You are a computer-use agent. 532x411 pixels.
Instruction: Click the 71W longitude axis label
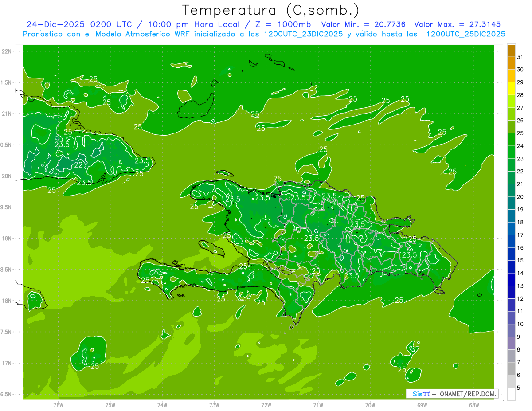[318, 405]
